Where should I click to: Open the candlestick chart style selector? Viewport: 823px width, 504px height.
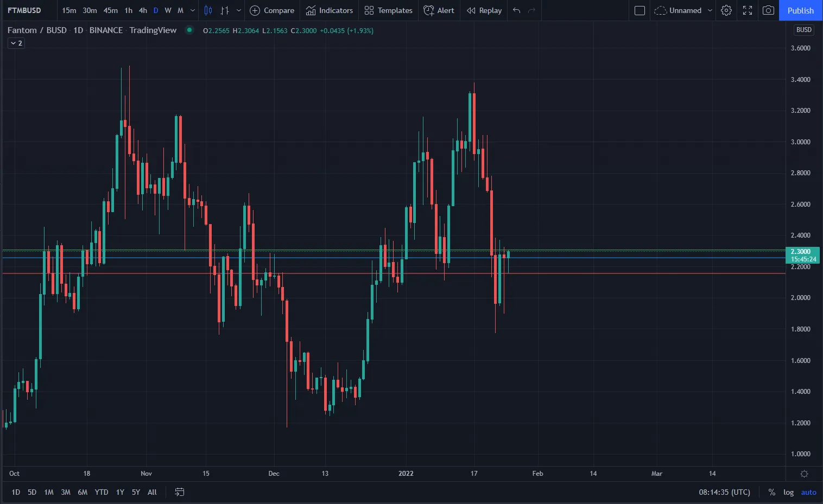coord(208,10)
